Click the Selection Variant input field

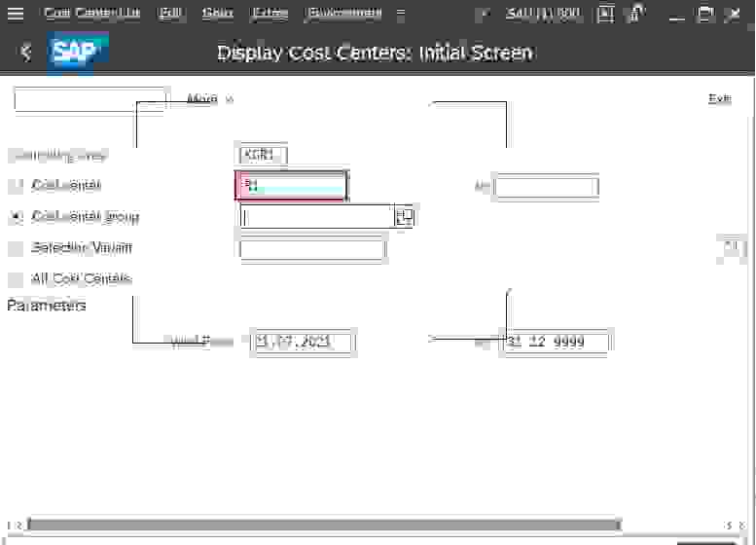point(312,248)
